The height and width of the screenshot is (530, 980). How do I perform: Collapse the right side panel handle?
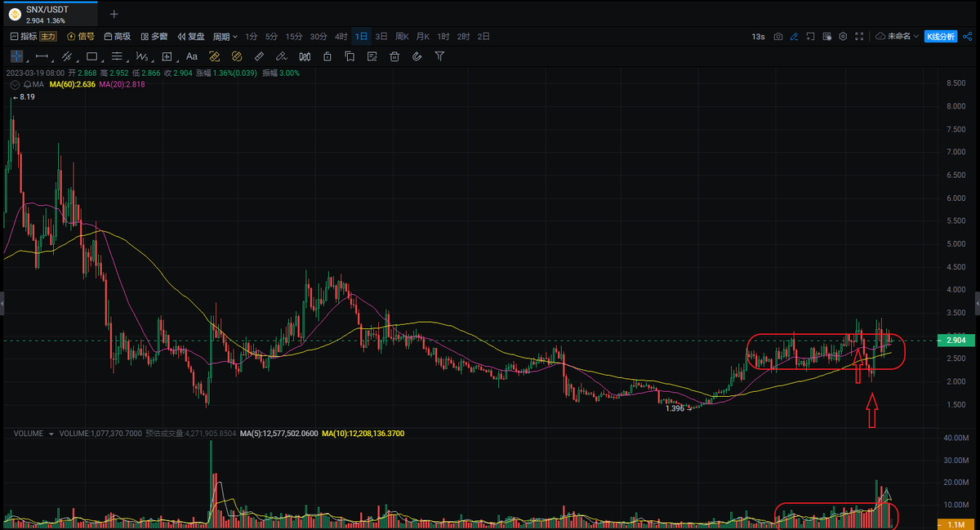pyautogui.click(x=977, y=302)
